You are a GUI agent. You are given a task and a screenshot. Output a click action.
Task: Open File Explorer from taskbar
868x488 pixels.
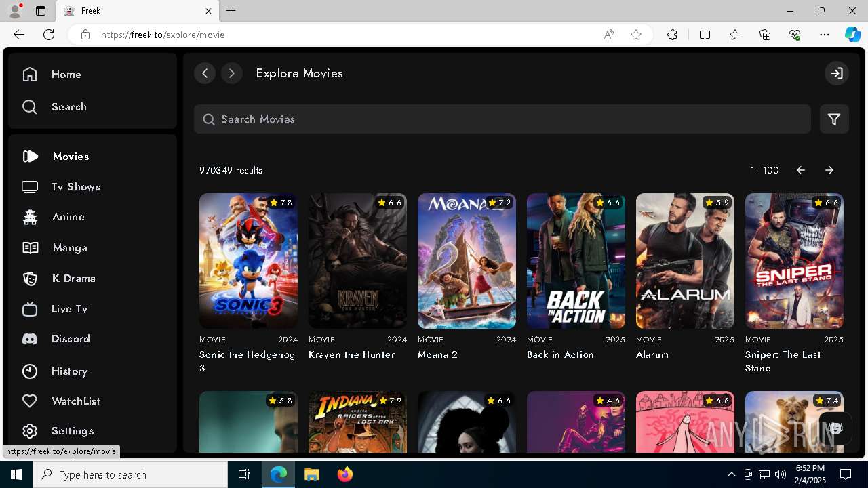[312, 474]
